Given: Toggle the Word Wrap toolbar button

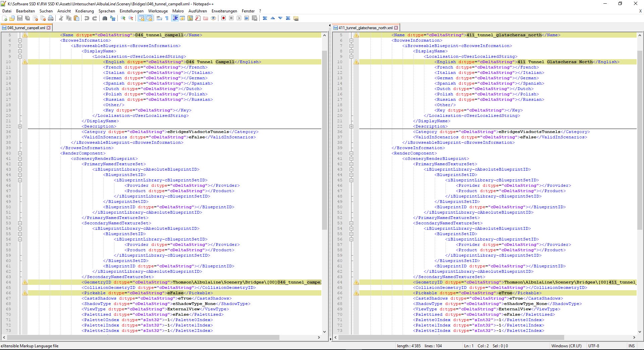Looking at the screenshot, I should [x=159, y=18].
